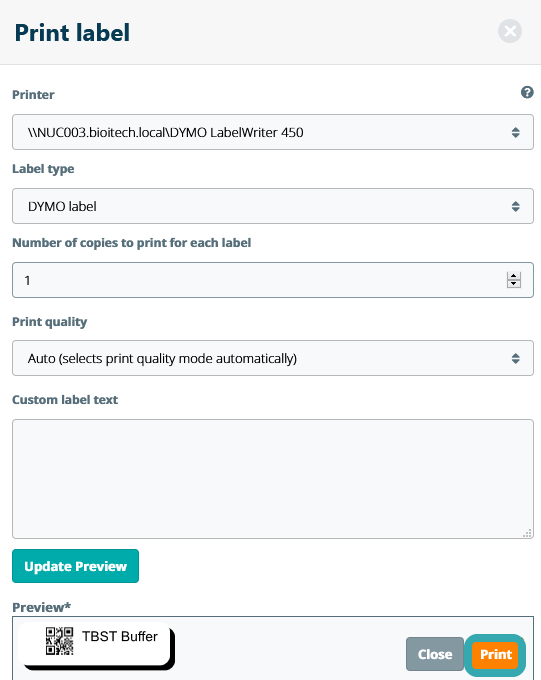Increase copies with the up stepper arrow

coord(514,276)
